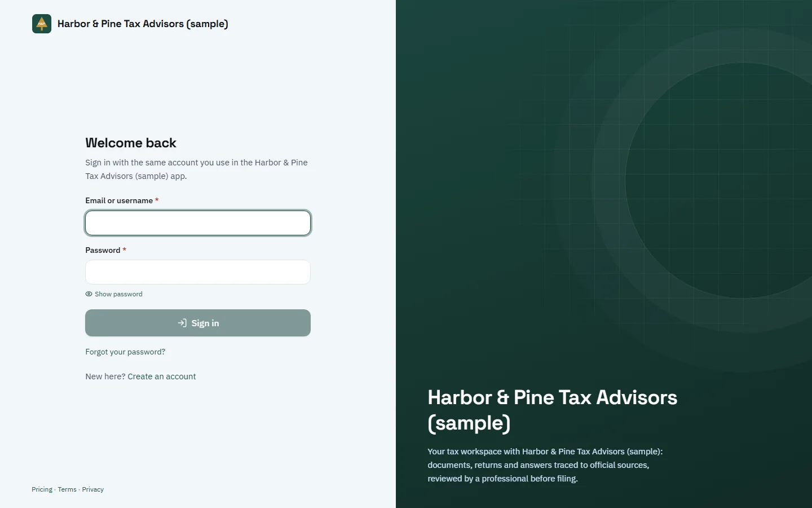Click the Harbor & Pine tree logo icon
Screen dimensions: 812x508
42,24
